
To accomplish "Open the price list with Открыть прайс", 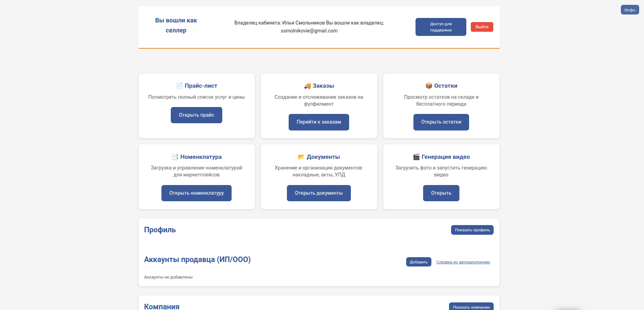I will coord(196,115).
